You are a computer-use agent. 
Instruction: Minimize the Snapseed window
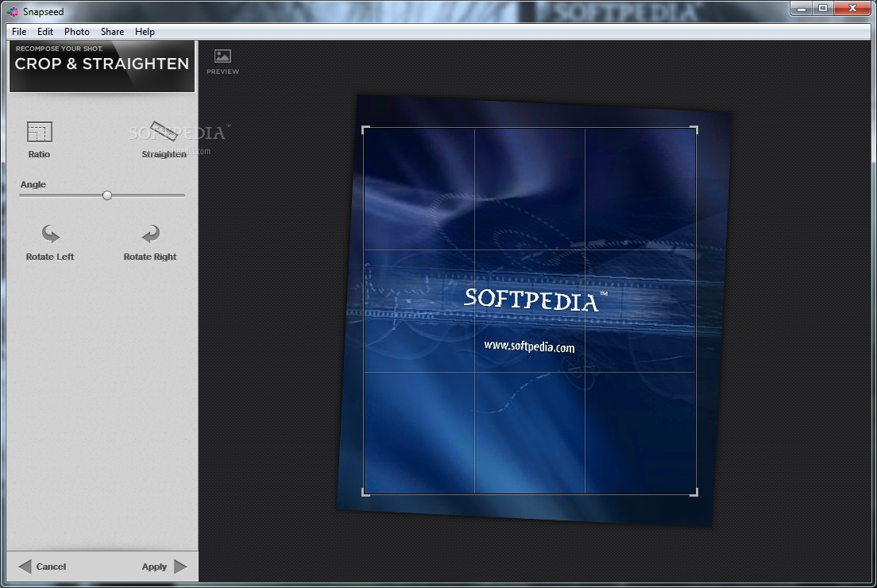[x=802, y=9]
